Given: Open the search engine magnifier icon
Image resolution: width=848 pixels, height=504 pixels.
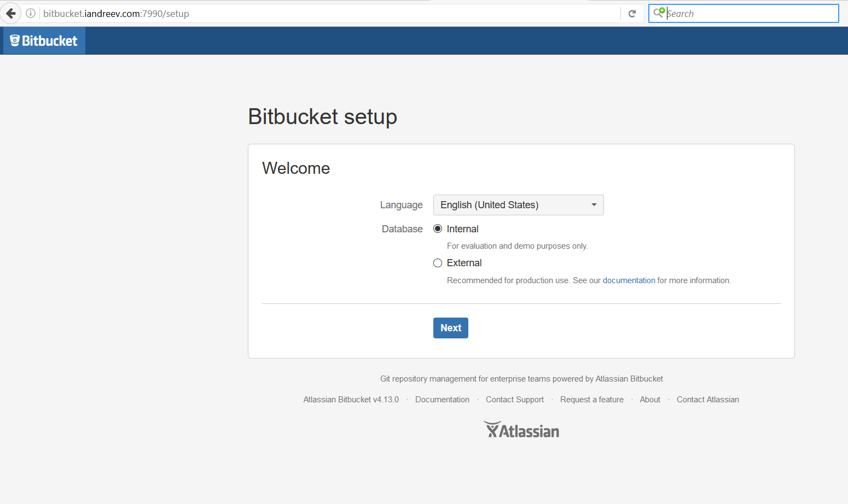Looking at the screenshot, I should [659, 13].
